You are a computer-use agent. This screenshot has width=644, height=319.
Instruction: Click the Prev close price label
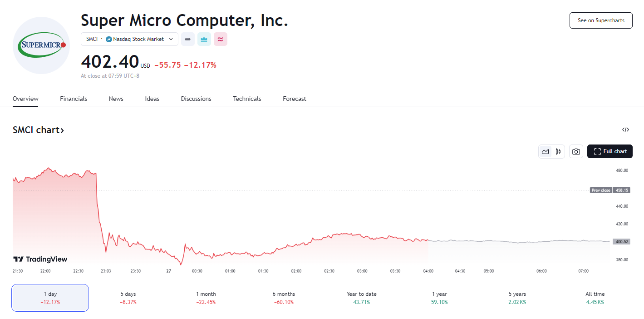[x=601, y=190]
